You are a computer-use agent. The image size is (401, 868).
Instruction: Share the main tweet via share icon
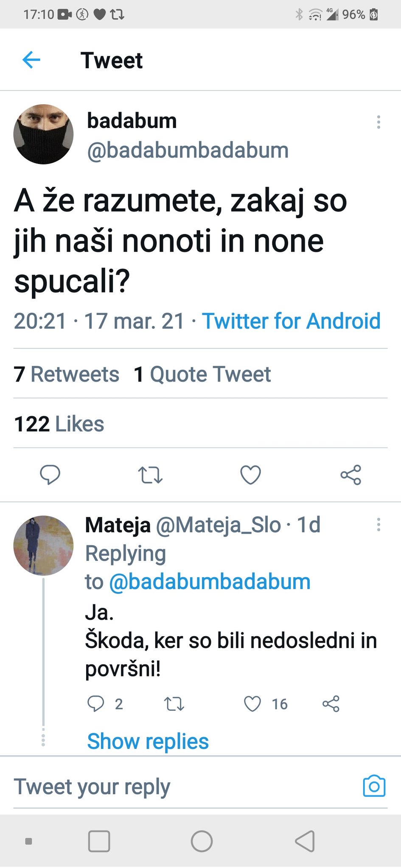pos(351,475)
